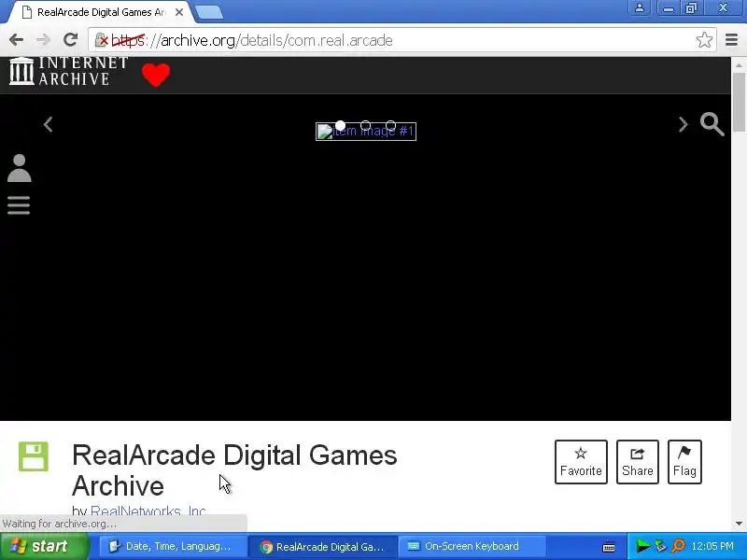This screenshot has height=560, width=747.
Task: Select the first carousel dot
Action: coord(340,126)
